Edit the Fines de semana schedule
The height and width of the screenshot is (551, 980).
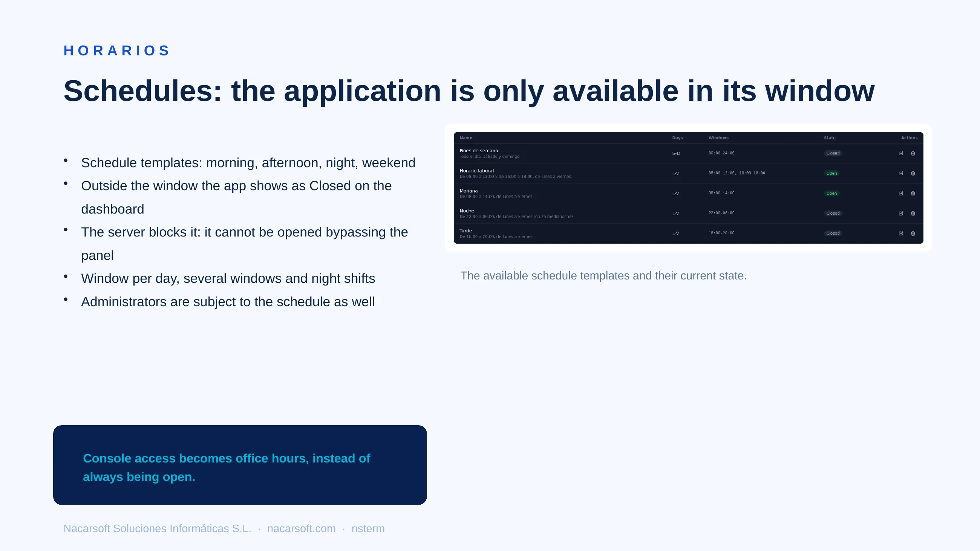click(x=901, y=153)
